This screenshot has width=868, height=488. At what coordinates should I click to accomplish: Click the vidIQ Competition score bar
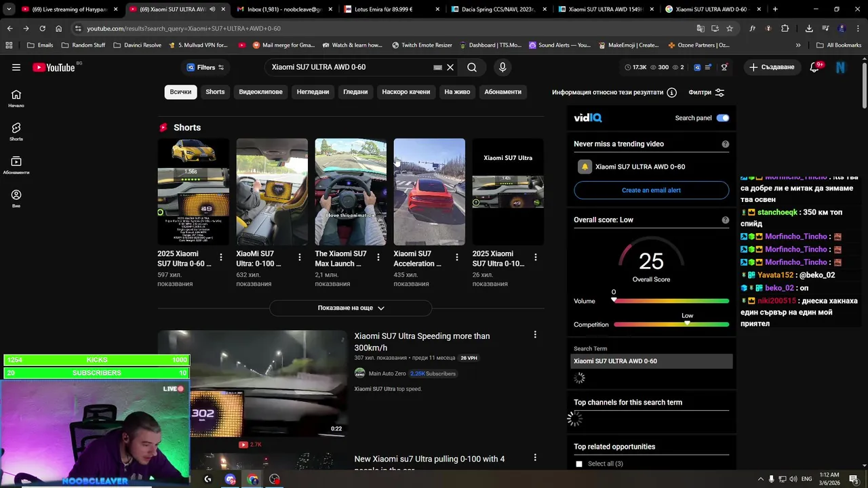pyautogui.click(x=671, y=325)
